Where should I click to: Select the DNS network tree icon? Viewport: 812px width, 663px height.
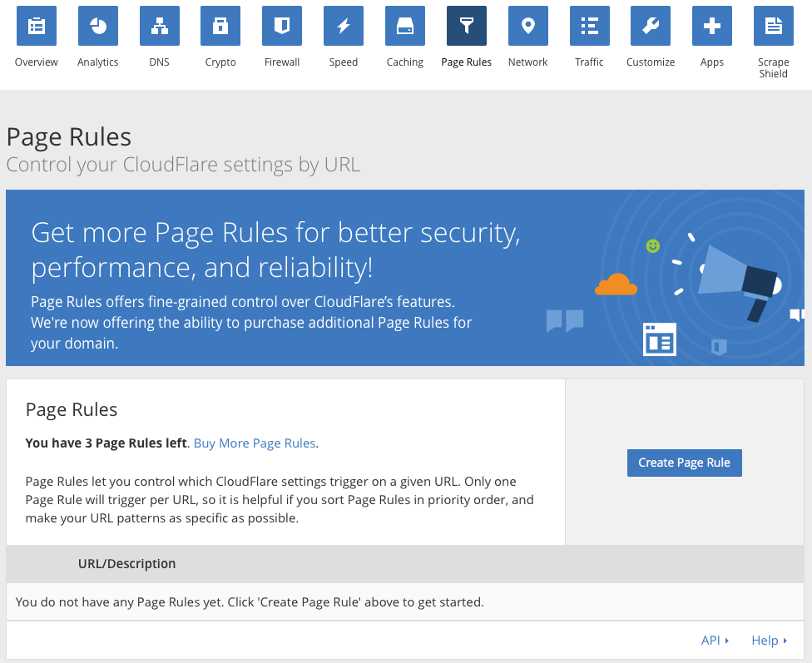click(x=160, y=26)
